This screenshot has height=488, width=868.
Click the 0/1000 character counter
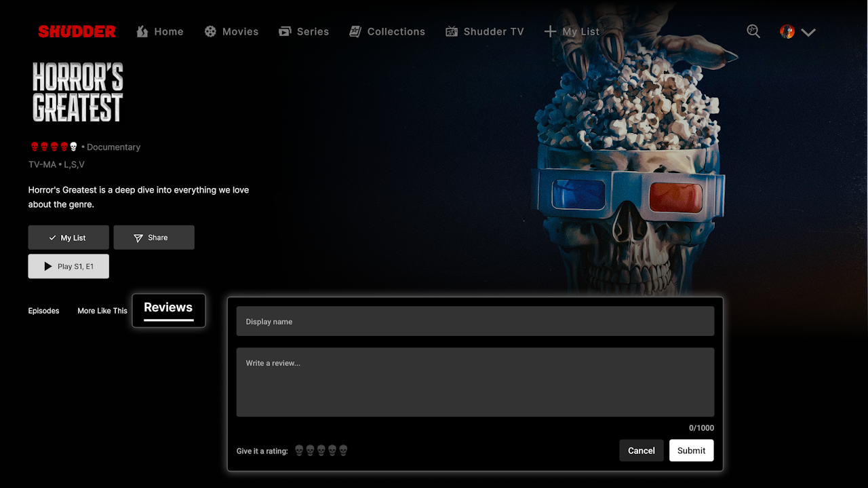701,428
